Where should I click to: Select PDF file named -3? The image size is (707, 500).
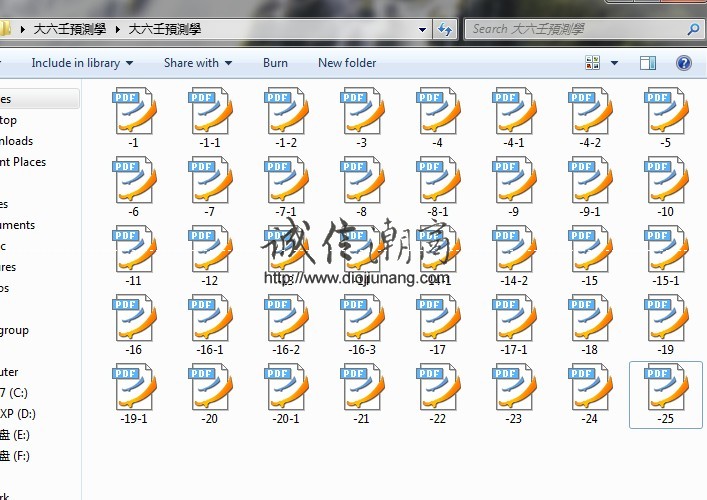click(362, 118)
